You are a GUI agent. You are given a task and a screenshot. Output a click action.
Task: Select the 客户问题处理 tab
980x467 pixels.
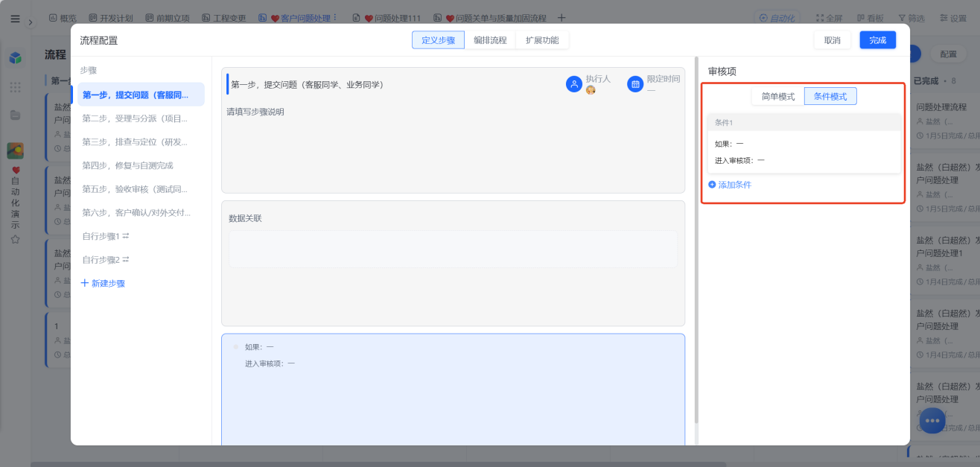294,18
